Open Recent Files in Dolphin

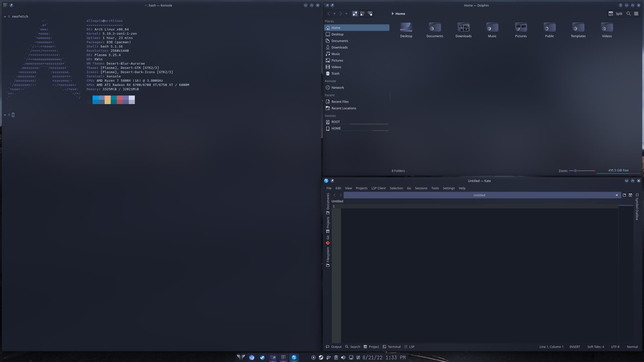339,102
